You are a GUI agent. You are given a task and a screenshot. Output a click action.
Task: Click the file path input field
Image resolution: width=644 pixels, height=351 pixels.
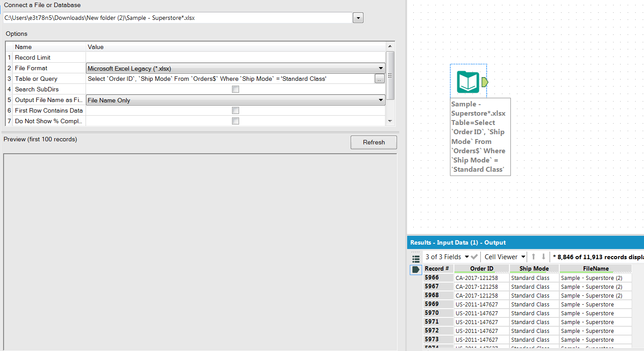pyautogui.click(x=176, y=18)
